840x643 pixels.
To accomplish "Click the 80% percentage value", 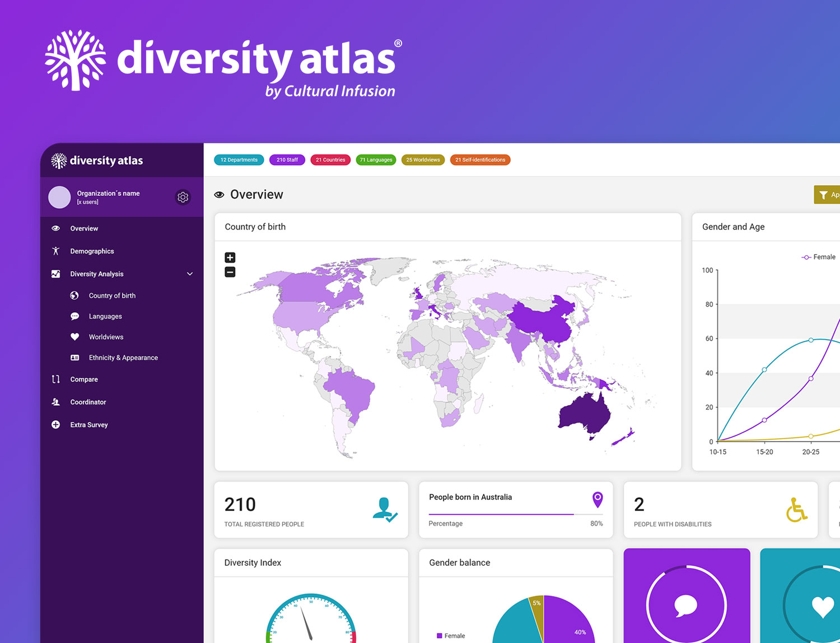I will pyautogui.click(x=596, y=524).
